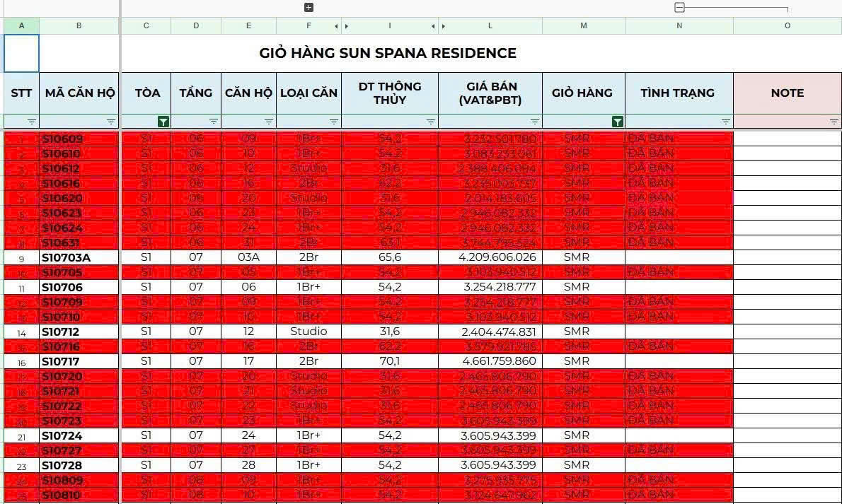Click the LOẠI CĂN filter icon

(x=334, y=122)
